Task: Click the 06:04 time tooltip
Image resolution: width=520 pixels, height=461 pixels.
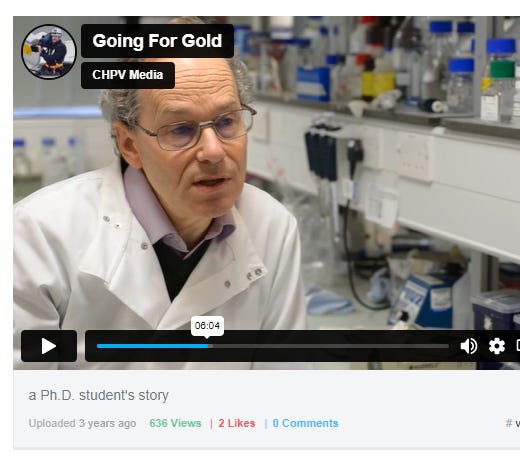Action: [x=207, y=325]
